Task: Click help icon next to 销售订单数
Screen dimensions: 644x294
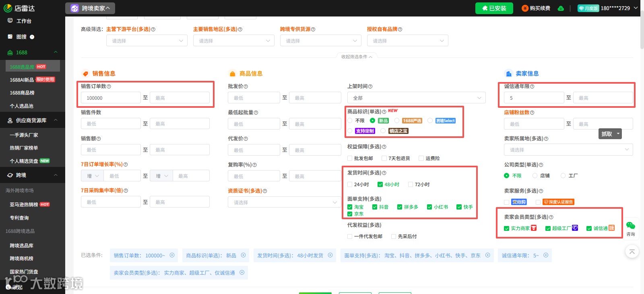Action: click(x=109, y=86)
